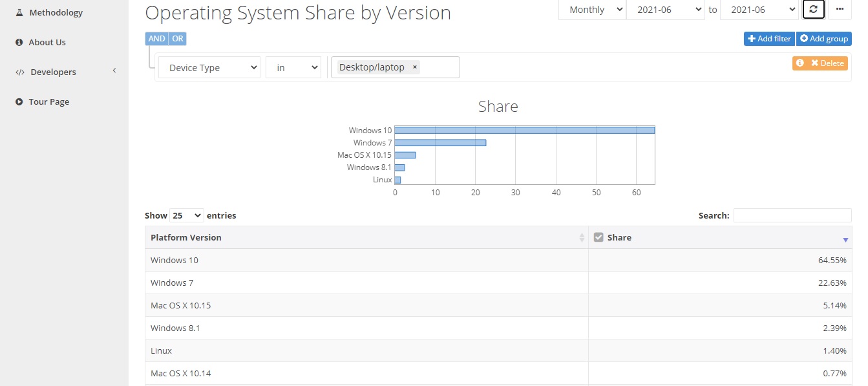Open the Monthly period dropdown
The image size is (868, 386).
[592, 10]
